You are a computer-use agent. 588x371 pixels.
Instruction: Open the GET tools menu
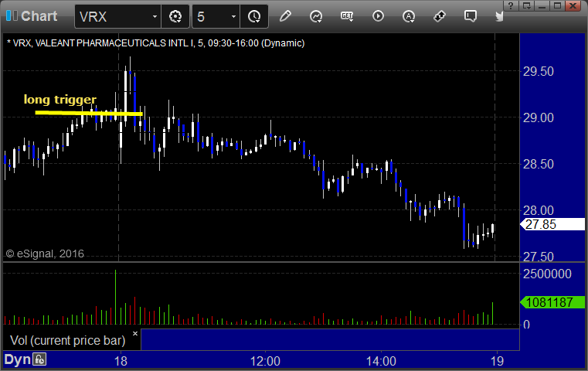347,16
